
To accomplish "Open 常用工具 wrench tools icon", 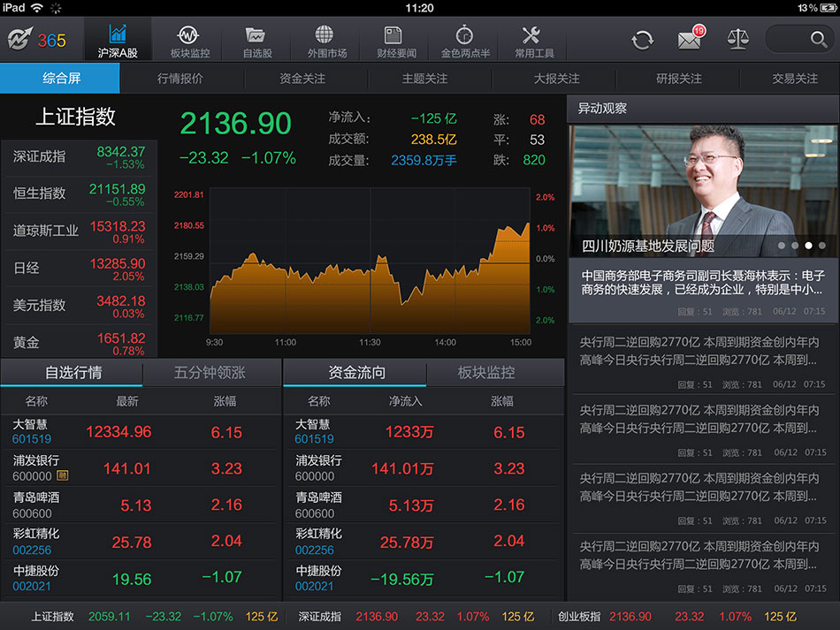I will click(x=531, y=34).
